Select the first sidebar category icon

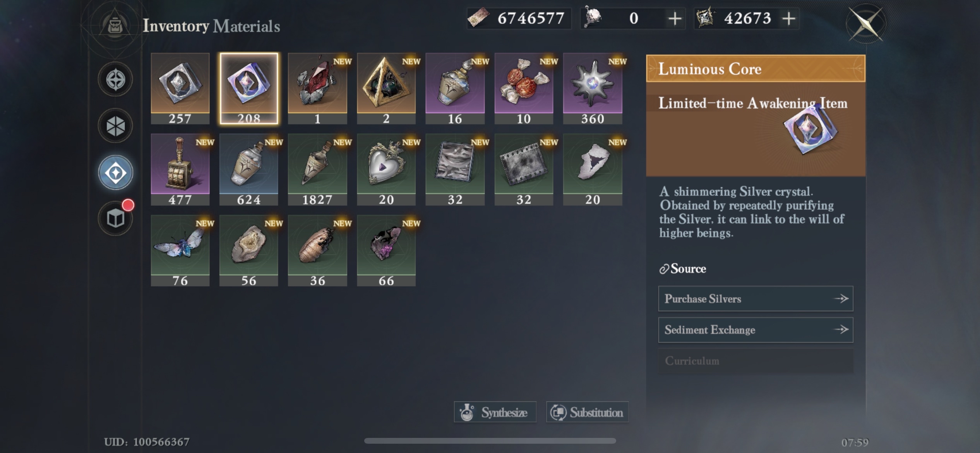tap(115, 79)
